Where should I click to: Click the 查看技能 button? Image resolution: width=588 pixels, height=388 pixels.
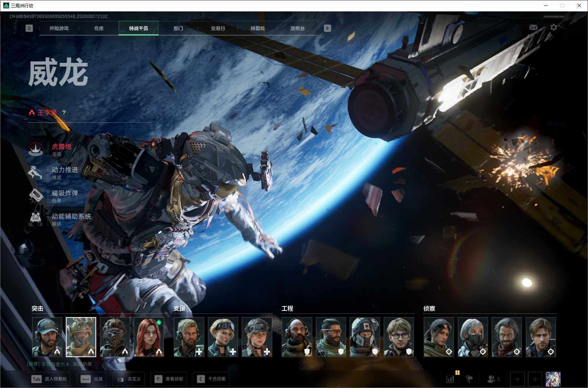169,379
